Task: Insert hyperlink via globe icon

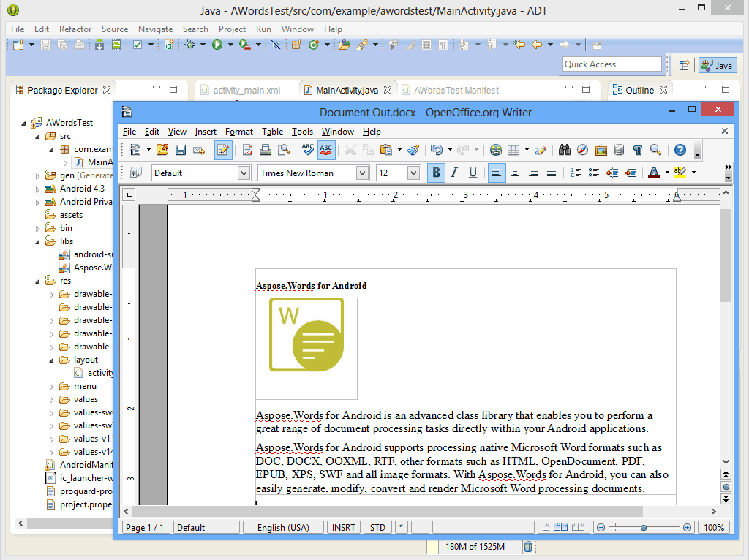Action: click(x=496, y=150)
